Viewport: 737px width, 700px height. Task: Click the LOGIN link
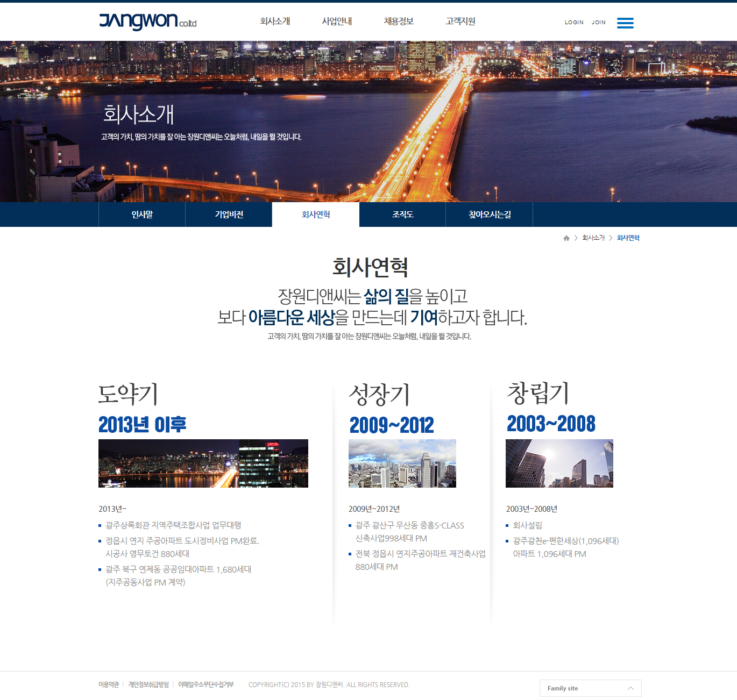tap(574, 23)
